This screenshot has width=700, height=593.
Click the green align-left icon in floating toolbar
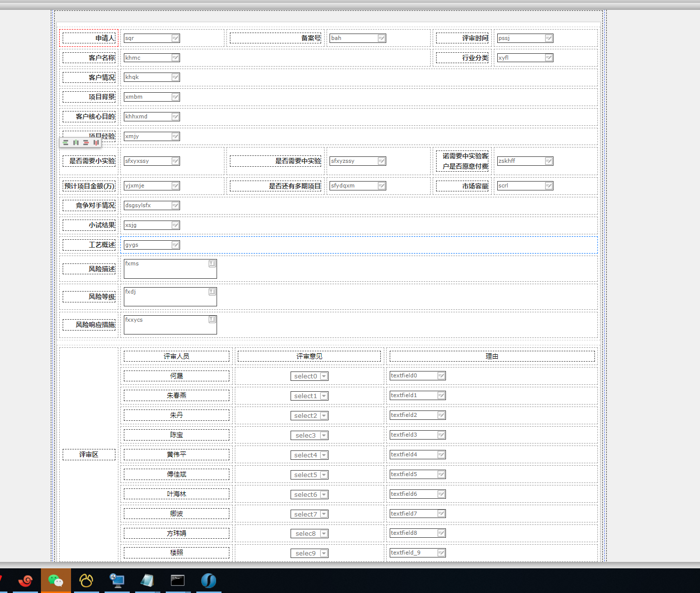click(66, 143)
